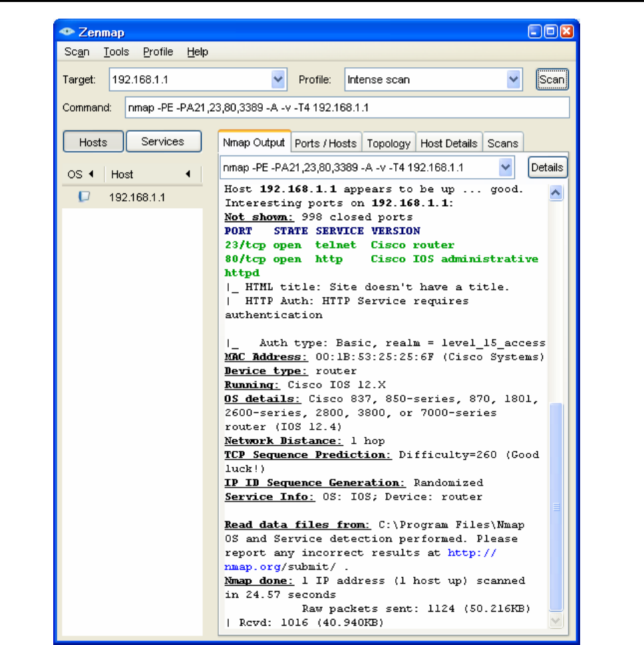Click the scroll down arrow of output pane

coord(556,620)
